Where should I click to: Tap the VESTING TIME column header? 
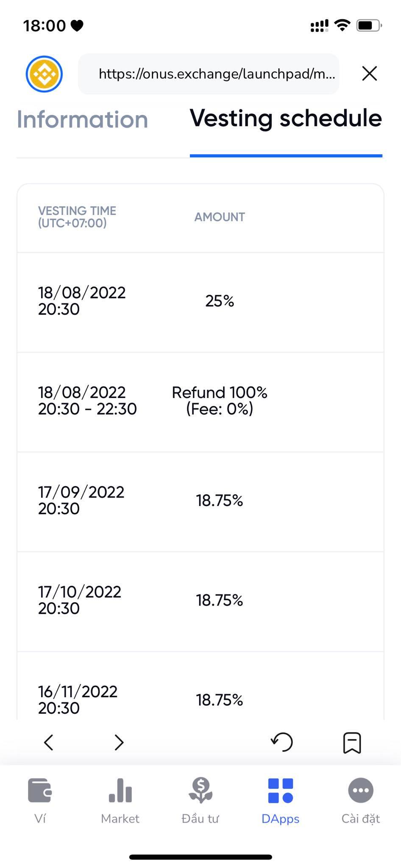77,217
